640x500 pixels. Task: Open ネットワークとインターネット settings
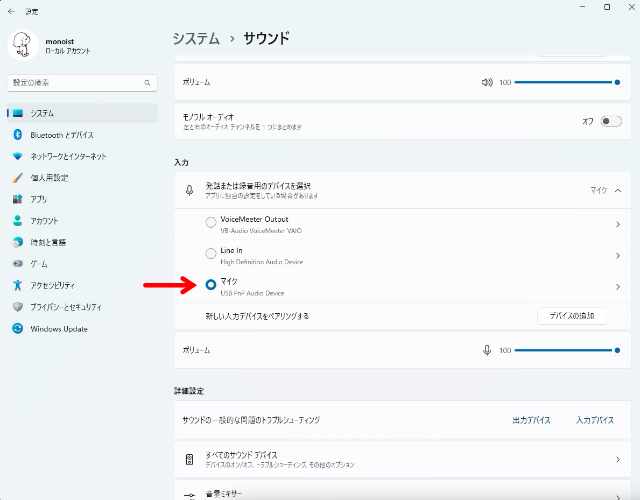(82, 156)
